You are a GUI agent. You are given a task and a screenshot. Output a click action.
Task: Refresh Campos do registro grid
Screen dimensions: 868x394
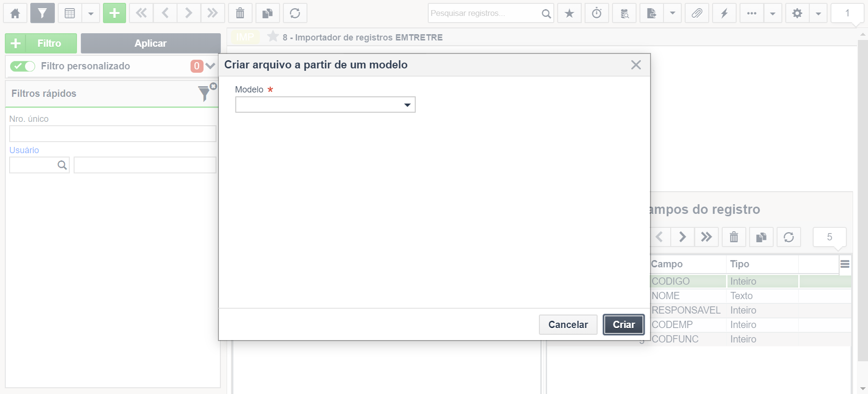tap(789, 237)
